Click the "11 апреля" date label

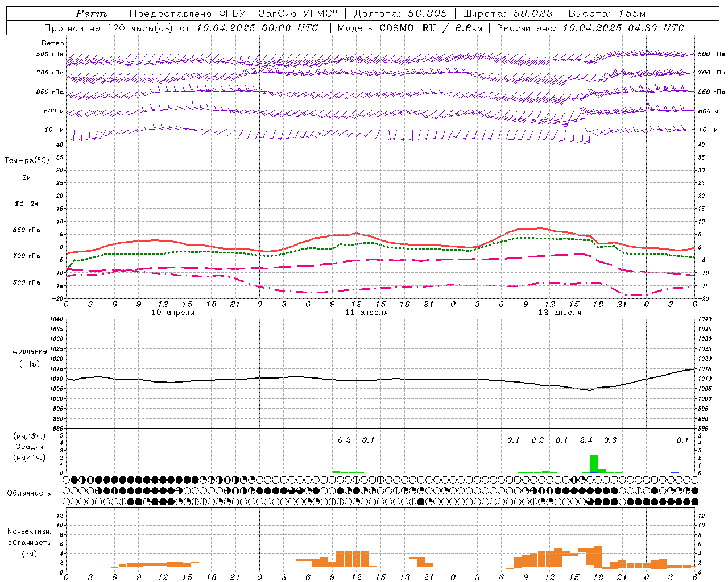pos(366,313)
